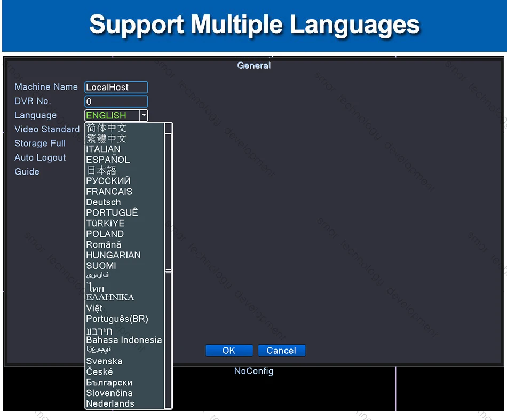Click the Machine Name input field
Screen dimensions: 507x420
click(116, 88)
